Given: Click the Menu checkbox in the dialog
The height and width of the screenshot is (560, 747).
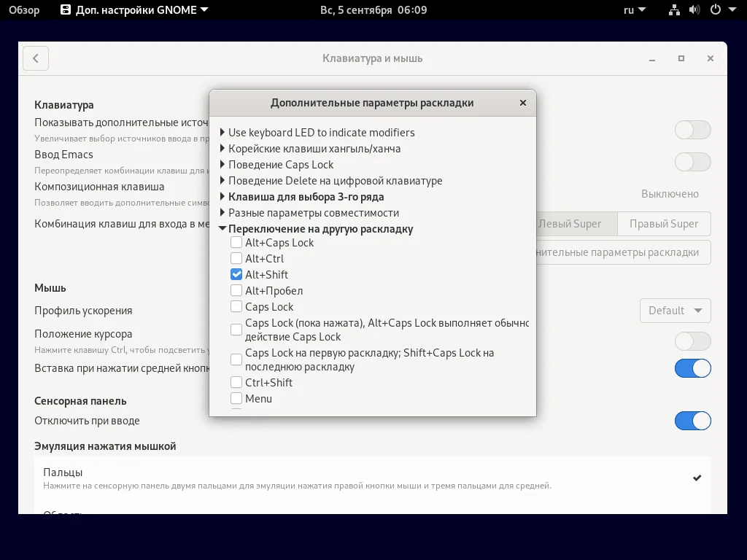Looking at the screenshot, I should pyautogui.click(x=236, y=398).
